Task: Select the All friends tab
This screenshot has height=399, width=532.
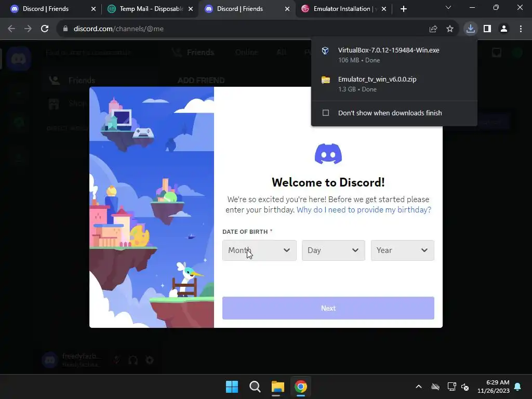Action: (x=281, y=52)
